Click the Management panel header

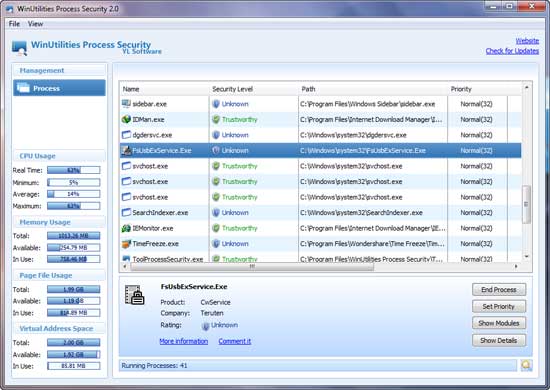[59, 70]
